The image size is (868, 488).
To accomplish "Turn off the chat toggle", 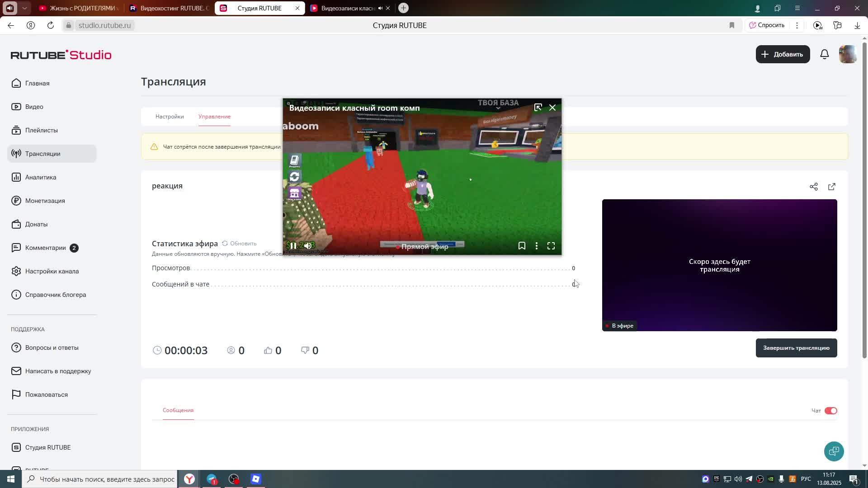I will click(x=831, y=411).
